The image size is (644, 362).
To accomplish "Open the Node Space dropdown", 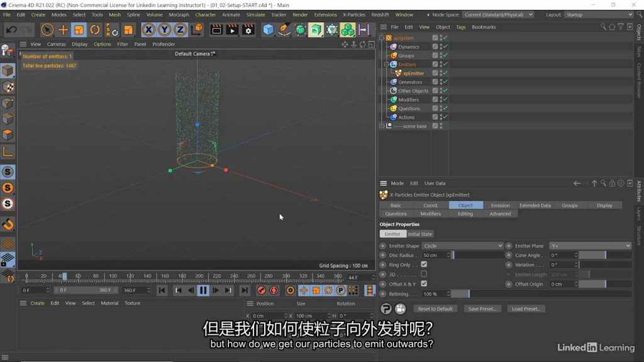I will tap(498, 14).
